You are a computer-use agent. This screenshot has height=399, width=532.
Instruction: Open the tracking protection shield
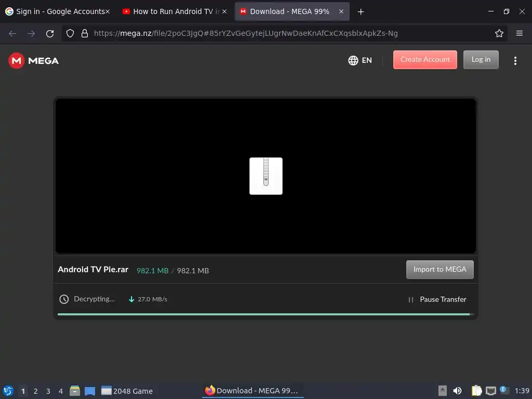[70, 33]
